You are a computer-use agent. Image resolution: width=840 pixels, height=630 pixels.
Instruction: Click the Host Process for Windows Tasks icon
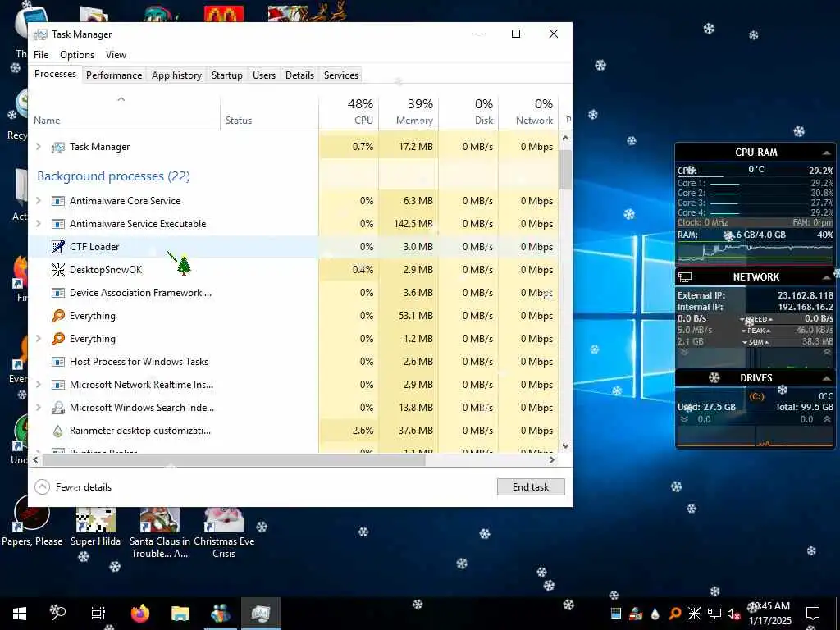tap(58, 362)
